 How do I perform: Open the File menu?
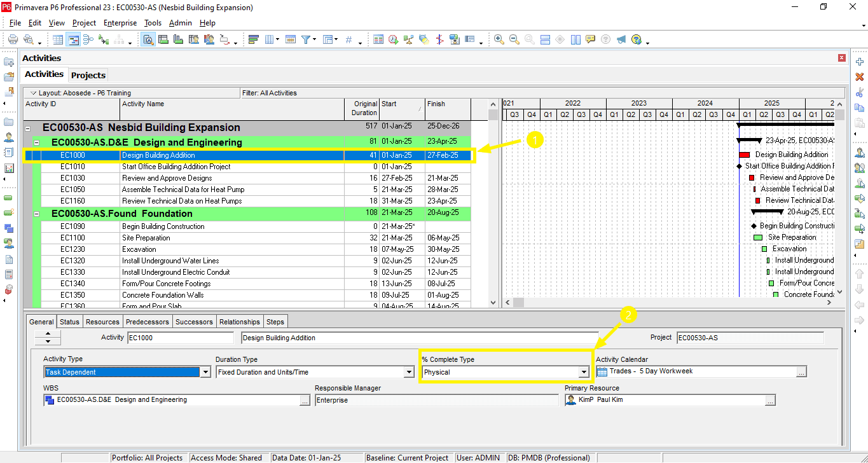click(x=15, y=23)
